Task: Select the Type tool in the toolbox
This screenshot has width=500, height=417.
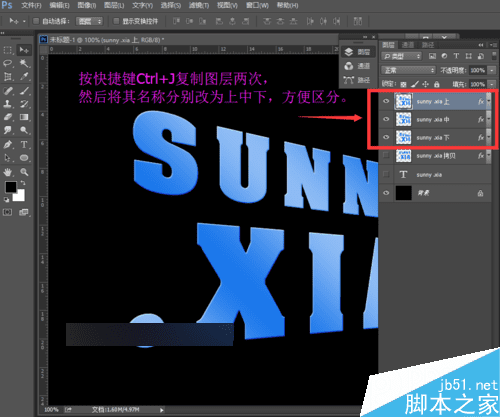Action: coord(24,145)
